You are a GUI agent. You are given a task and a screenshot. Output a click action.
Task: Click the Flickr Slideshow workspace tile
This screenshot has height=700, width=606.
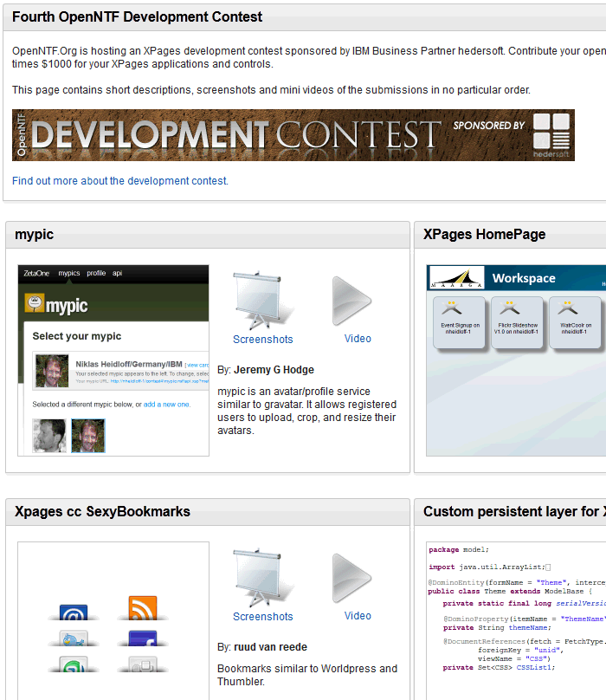click(x=517, y=322)
